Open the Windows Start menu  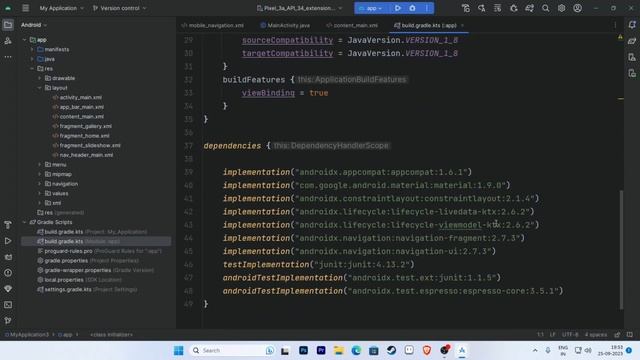point(178,350)
